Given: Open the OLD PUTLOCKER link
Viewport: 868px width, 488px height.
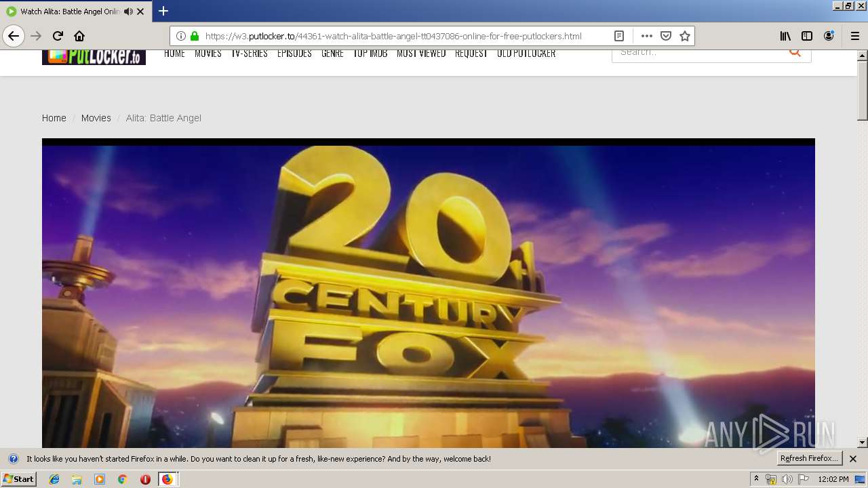Looking at the screenshot, I should point(526,54).
